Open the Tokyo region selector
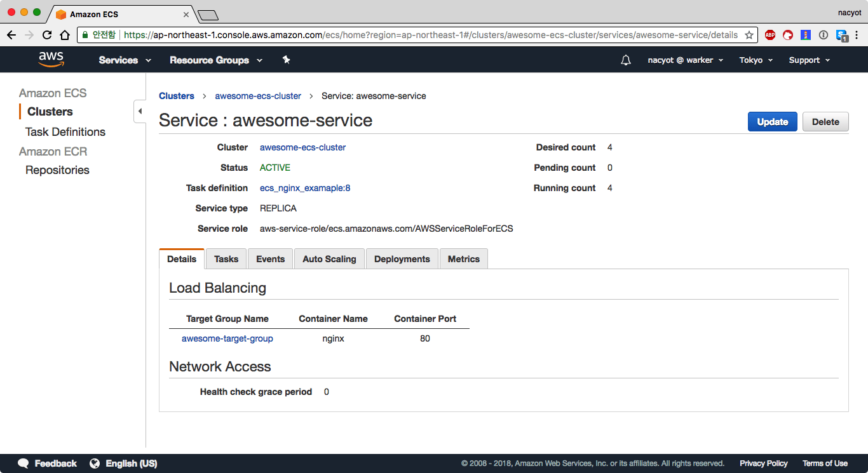The width and height of the screenshot is (868, 473). pos(756,60)
